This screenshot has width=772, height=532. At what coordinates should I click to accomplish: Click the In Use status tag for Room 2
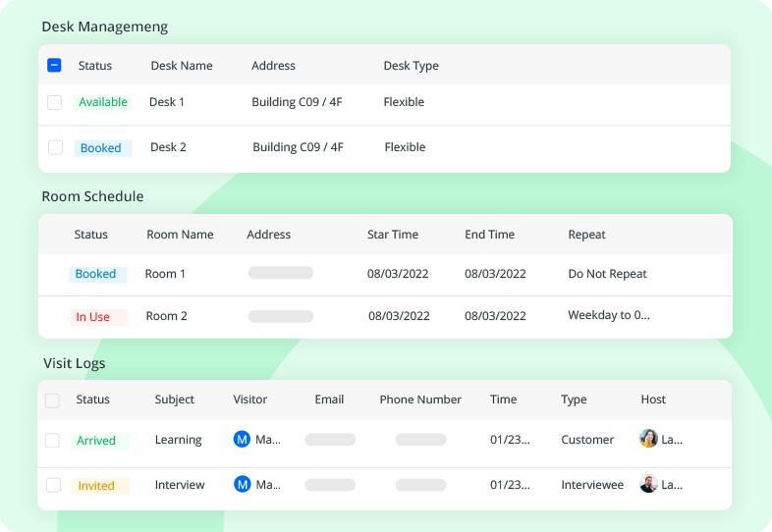(94, 317)
